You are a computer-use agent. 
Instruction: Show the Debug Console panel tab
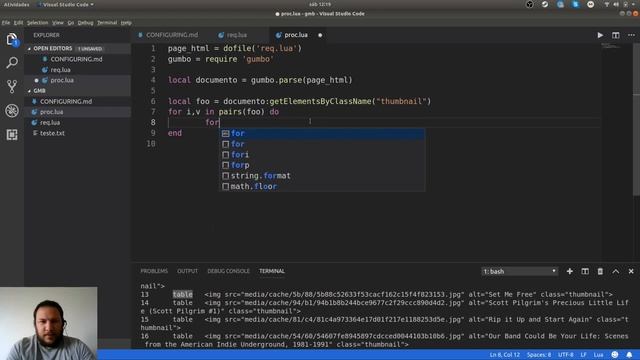[x=228, y=271]
